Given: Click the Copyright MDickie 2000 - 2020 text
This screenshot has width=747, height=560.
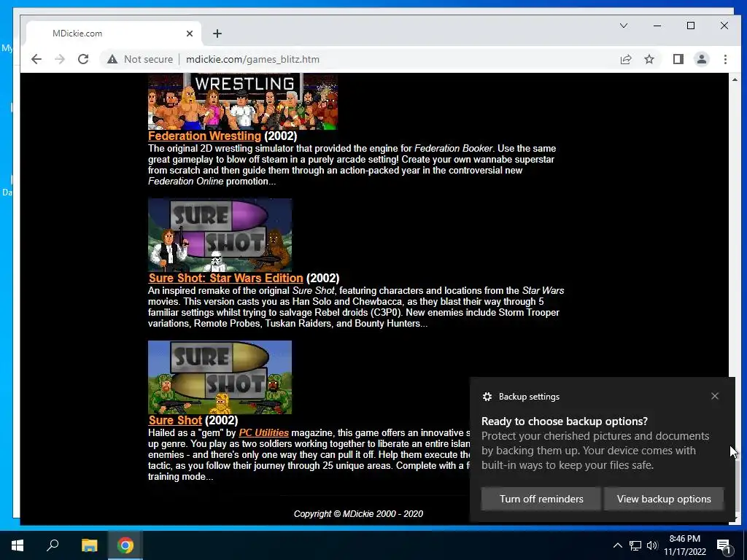Looking at the screenshot, I should pyautogui.click(x=358, y=513).
